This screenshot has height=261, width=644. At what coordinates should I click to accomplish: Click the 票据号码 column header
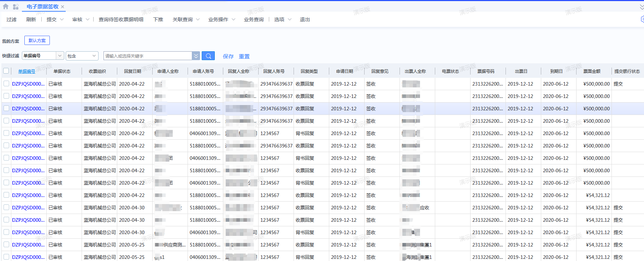tap(486, 71)
